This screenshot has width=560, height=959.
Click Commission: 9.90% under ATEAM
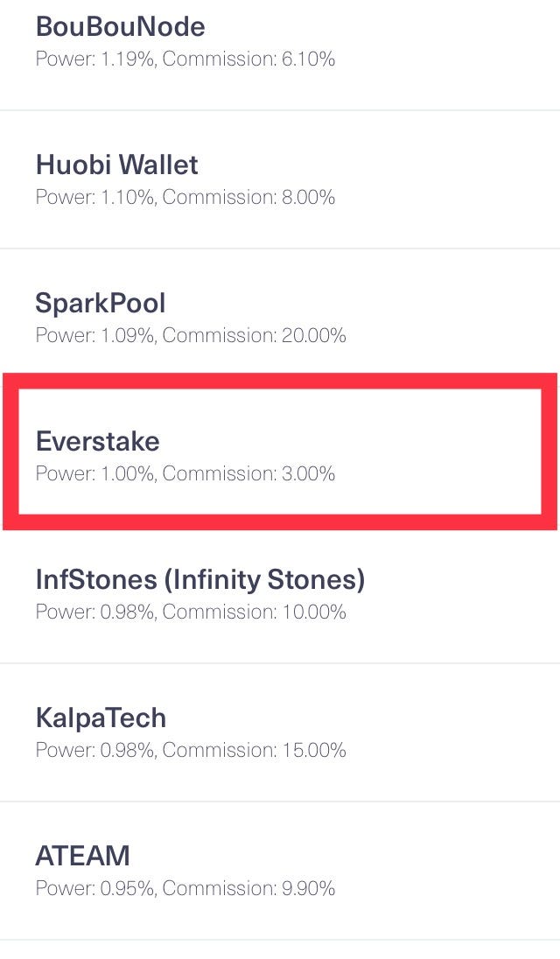coord(248,889)
